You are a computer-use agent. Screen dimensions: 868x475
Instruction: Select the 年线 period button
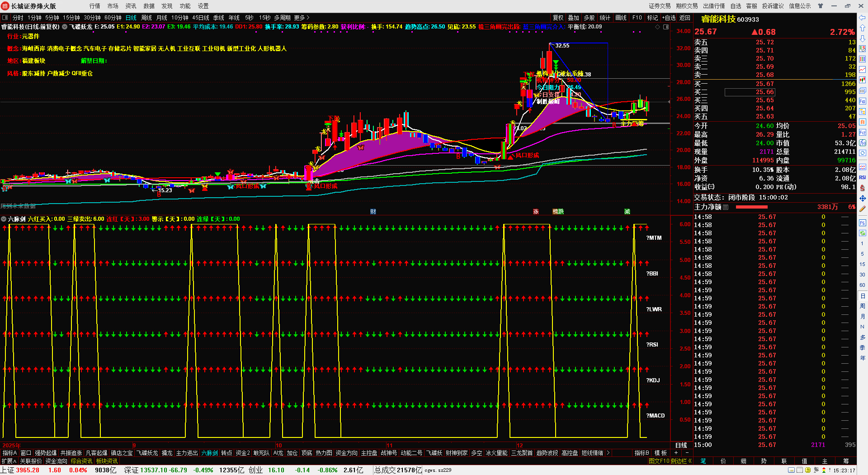pyautogui.click(x=234, y=18)
